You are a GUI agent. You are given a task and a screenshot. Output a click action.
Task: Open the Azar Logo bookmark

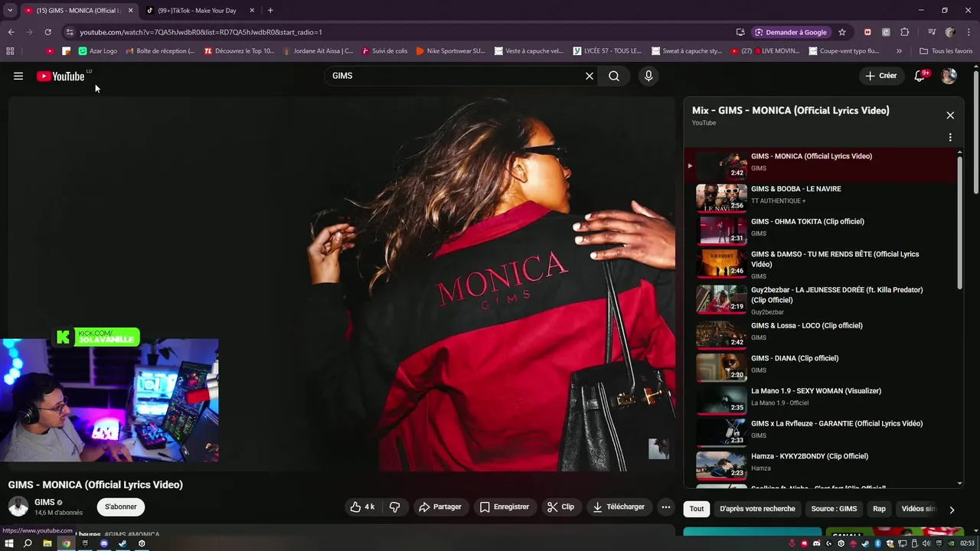[x=97, y=51]
